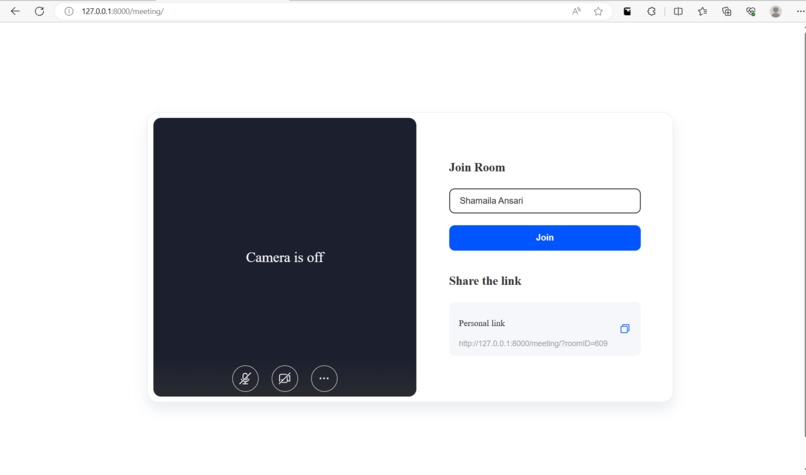806x475 pixels.
Task: Open the browser profile avatar
Action: 776,11
